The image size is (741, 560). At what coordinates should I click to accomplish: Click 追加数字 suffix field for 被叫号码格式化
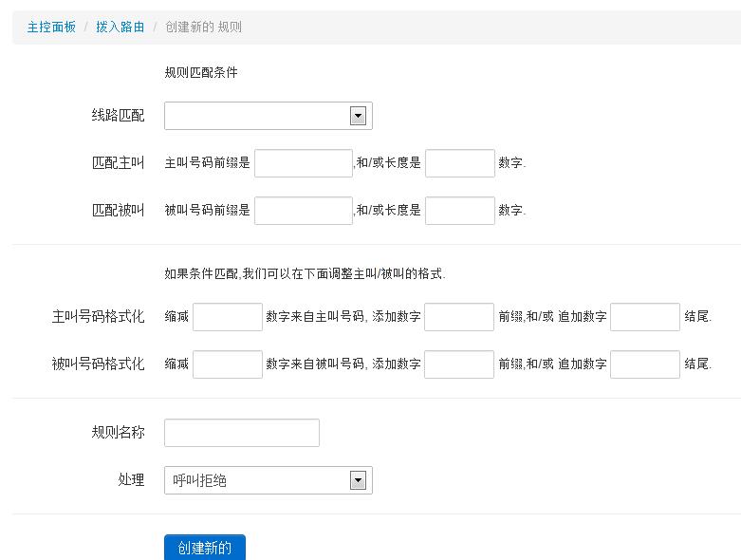click(x=645, y=364)
